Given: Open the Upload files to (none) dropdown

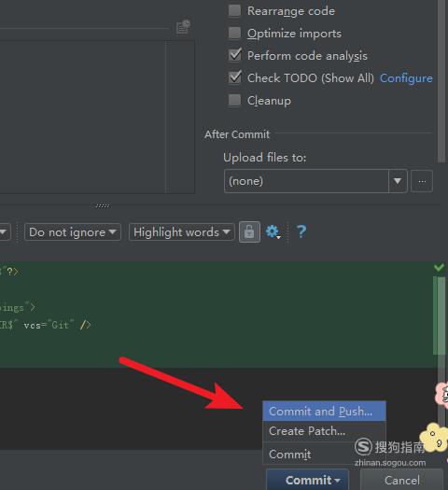Looking at the screenshot, I should (315, 181).
